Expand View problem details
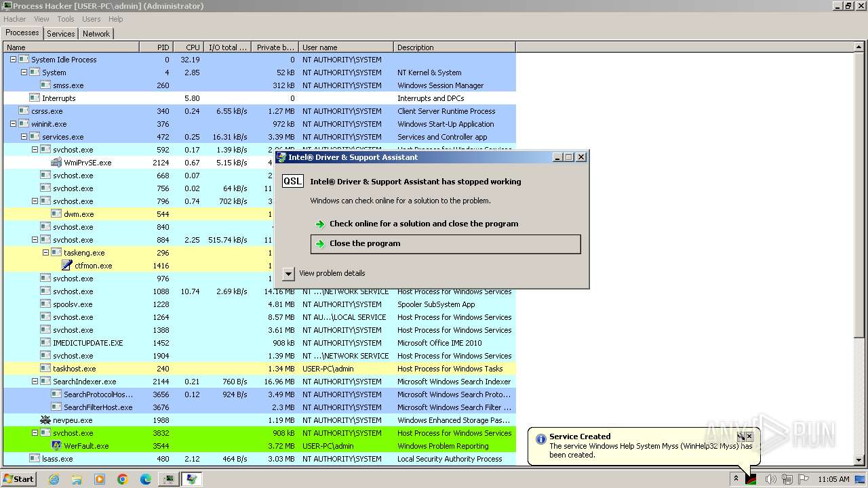Image resolution: width=868 pixels, height=488 pixels. coord(288,273)
